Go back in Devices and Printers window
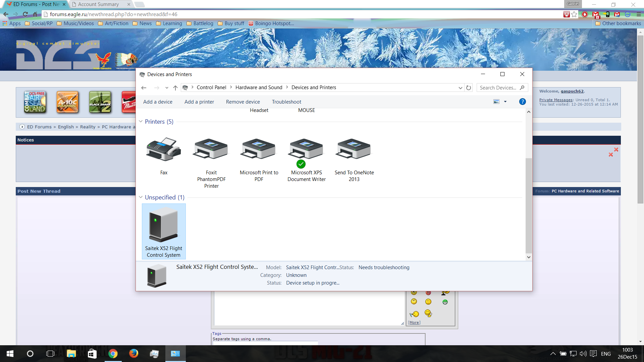 (x=144, y=88)
